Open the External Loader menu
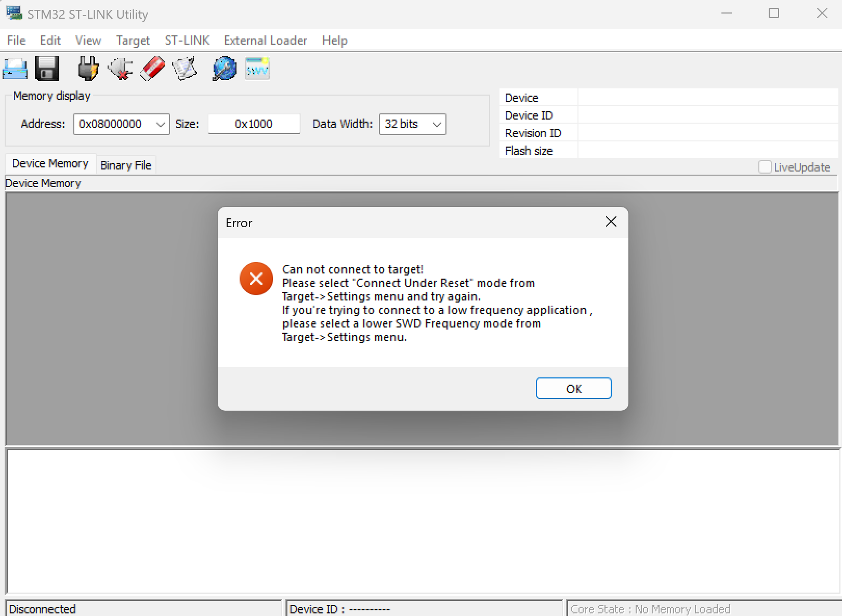The width and height of the screenshot is (842, 616). coord(265,40)
